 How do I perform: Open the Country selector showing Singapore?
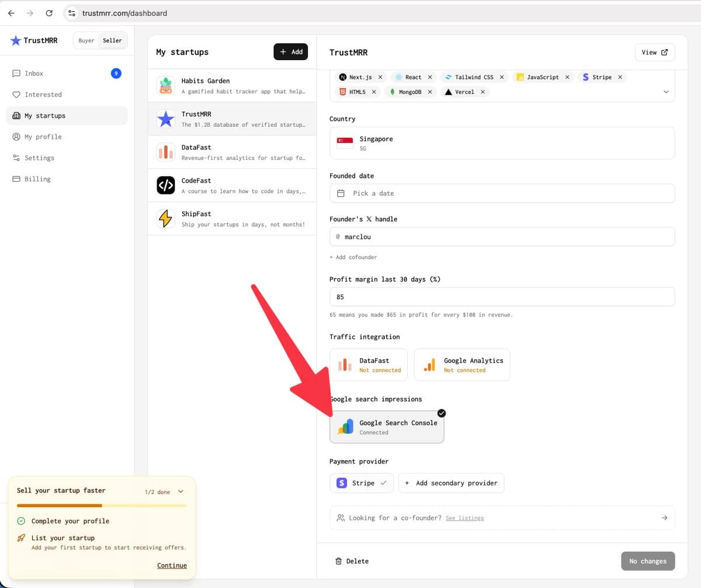(x=502, y=143)
